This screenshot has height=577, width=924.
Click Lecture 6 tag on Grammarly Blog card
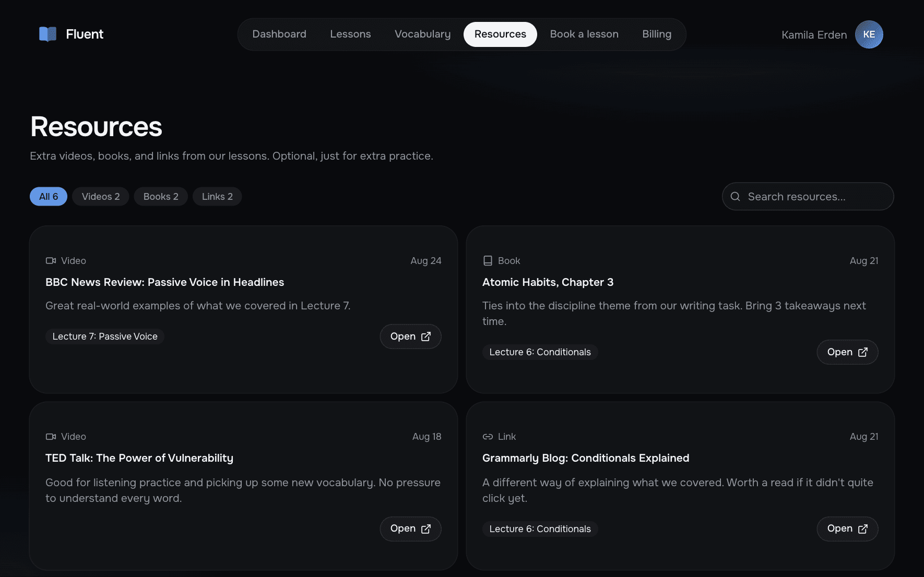[x=540, y=529]
